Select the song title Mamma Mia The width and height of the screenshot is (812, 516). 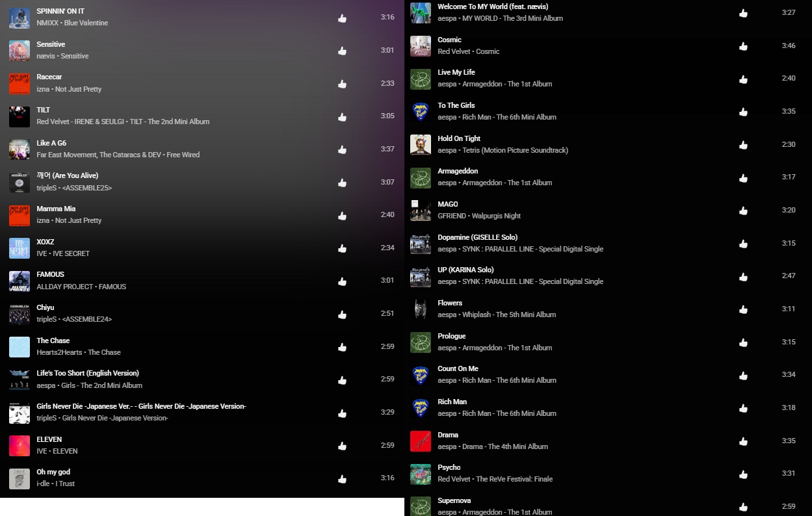point(56,209)
